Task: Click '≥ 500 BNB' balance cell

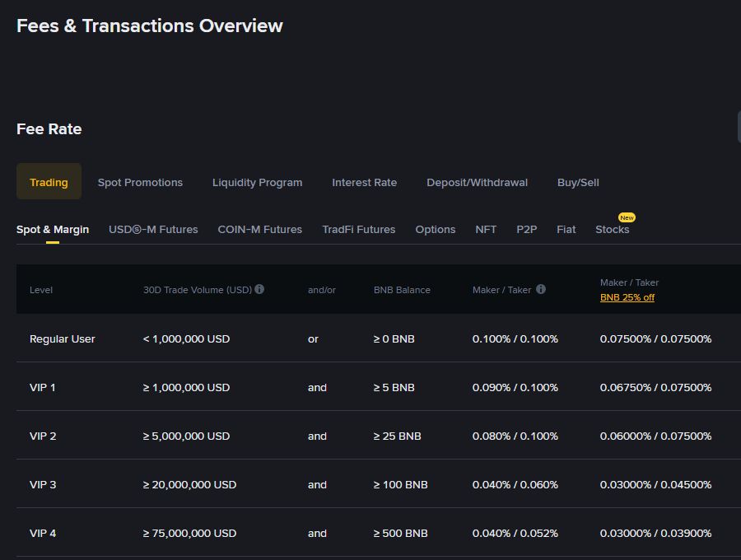Action: click(400, 534)
